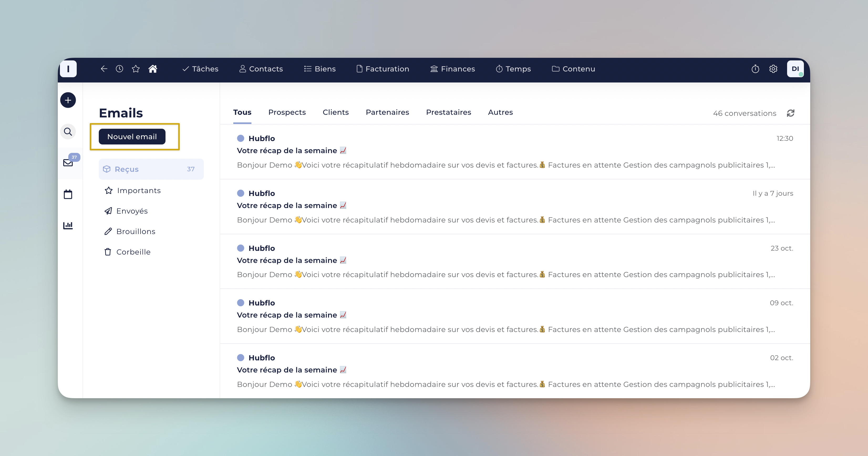Open the Facturation menu
This screenshot has width=868, height=456.
383,69
